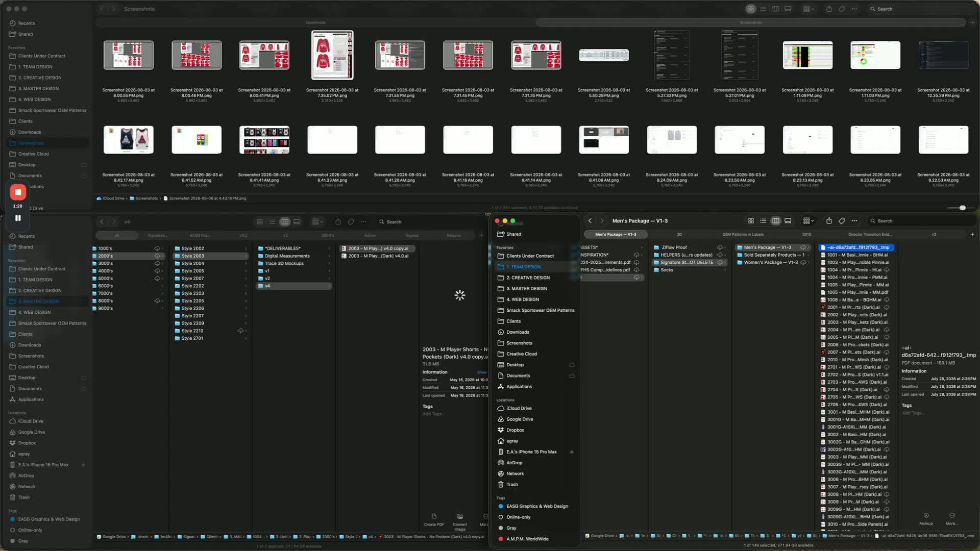Select A.M.P.M. WorldWide tag in sidebar
Image resolution: width=980 pixels, height=551 pixels.
point(527,539)
